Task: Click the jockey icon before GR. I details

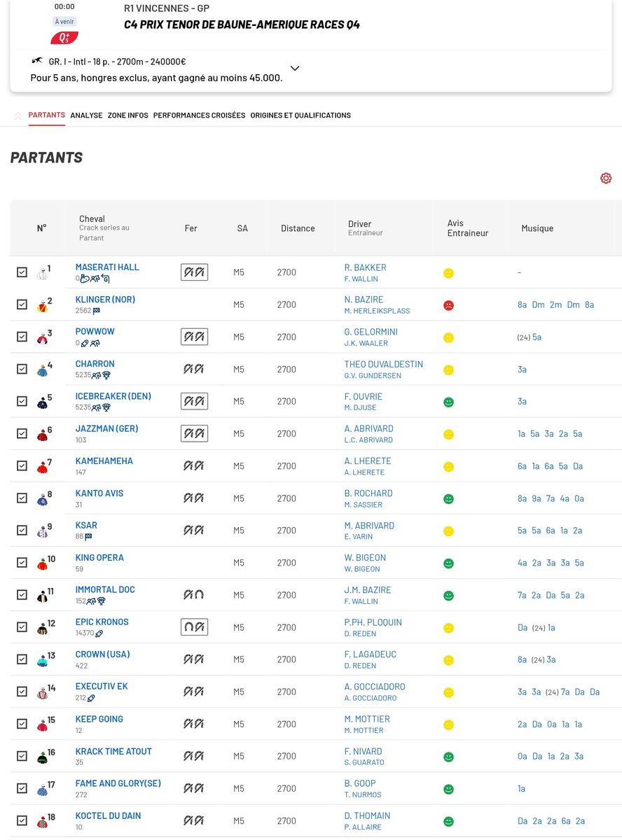Action: tap(38, 62)
